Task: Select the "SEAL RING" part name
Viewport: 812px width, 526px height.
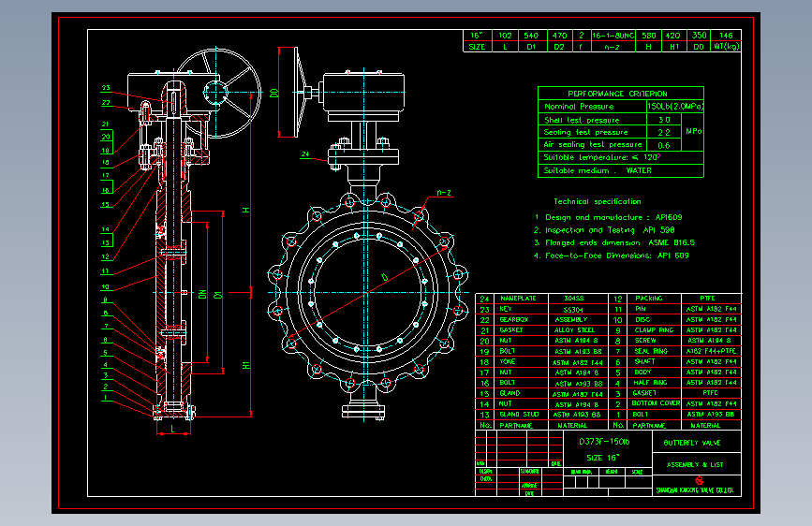Action: pos(651,351)
